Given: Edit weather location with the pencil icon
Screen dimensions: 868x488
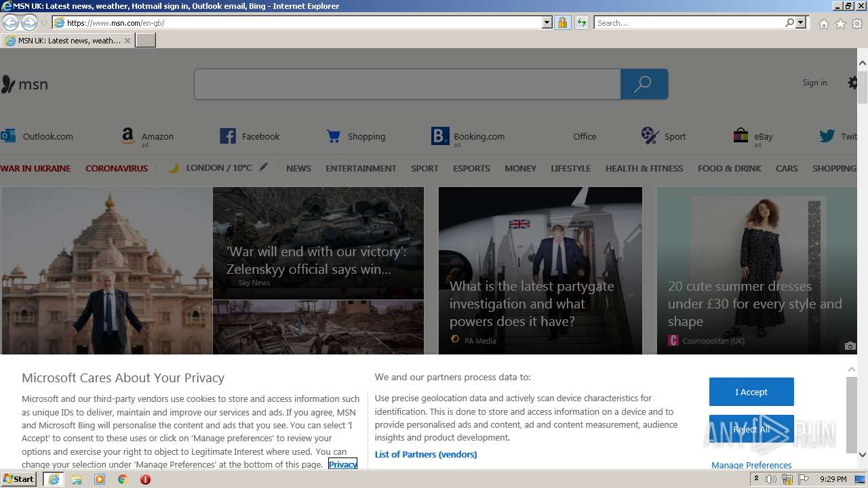Looking at the screenshot, I should 263,167.
